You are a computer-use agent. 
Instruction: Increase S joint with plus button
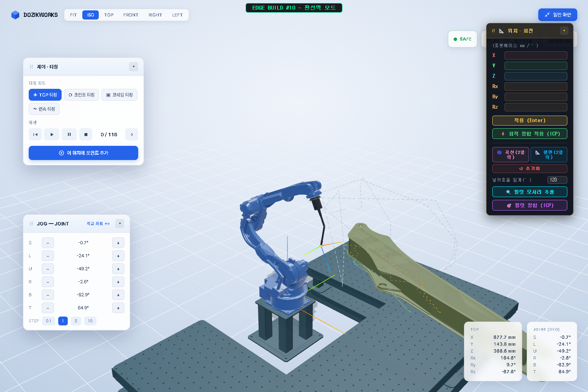(118, 243)
